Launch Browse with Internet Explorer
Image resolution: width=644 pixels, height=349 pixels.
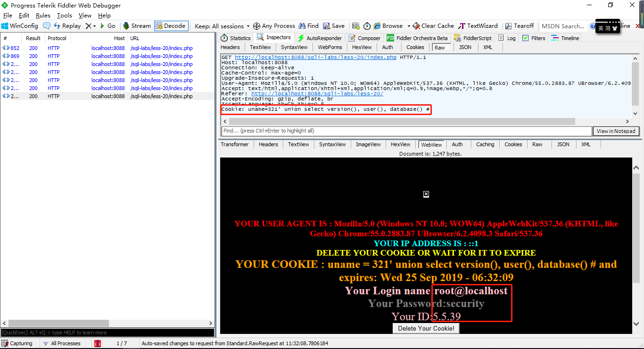[x=388, y=26]
